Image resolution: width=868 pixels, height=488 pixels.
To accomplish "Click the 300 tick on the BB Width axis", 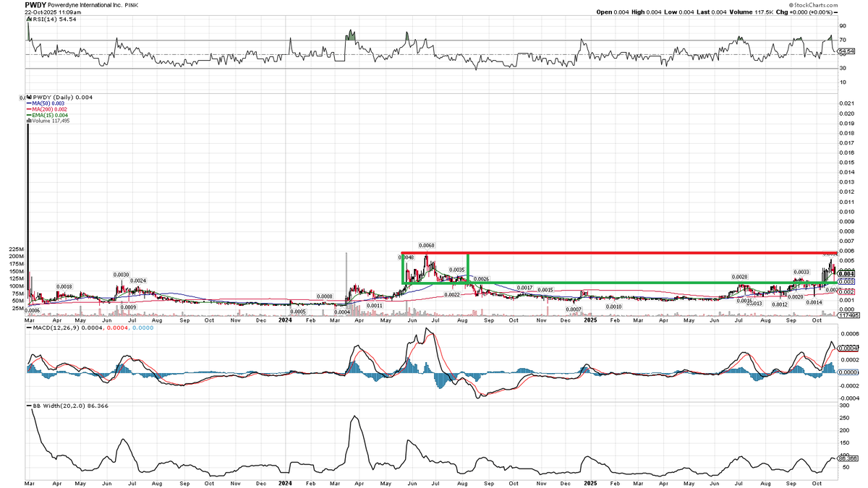I will click(x=843, y=407).
